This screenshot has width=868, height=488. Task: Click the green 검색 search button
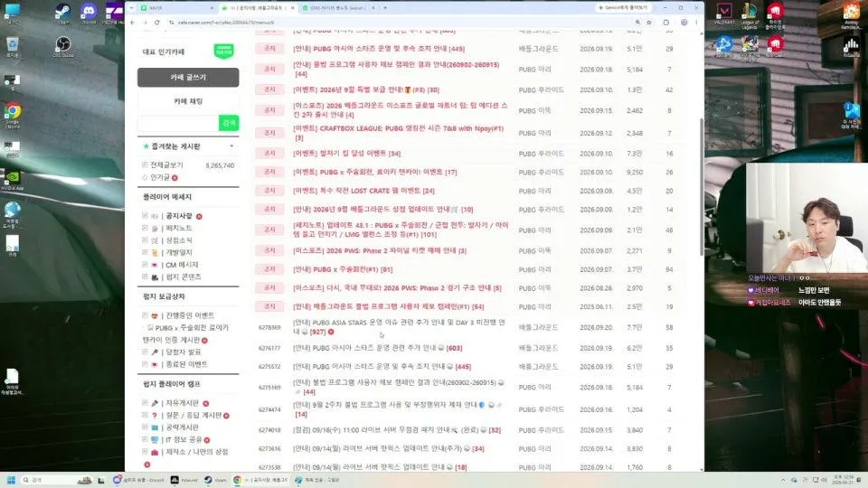pos(229,123)
